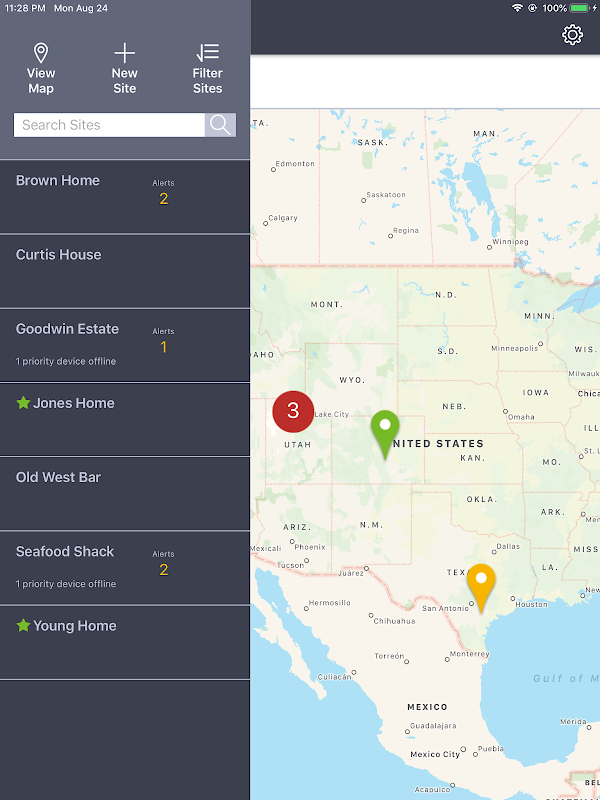
Task: View Goodwin Estate alerts count 1
Action: click(163, 347)
